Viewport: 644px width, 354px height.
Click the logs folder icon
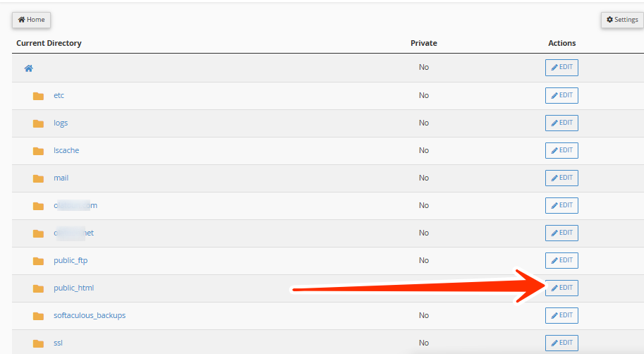pos(38,123)
